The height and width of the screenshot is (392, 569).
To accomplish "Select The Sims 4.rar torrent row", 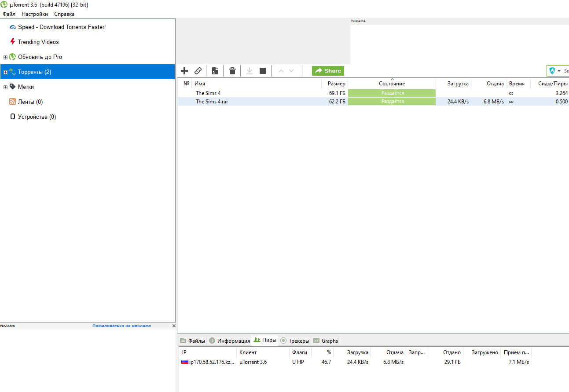I will tap(373, 101).
